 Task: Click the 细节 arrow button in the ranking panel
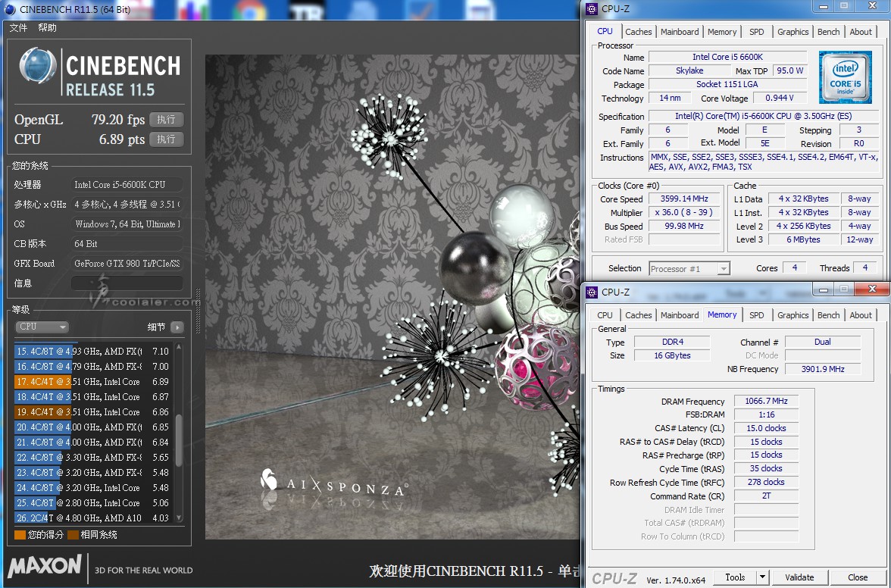[177, 327]
